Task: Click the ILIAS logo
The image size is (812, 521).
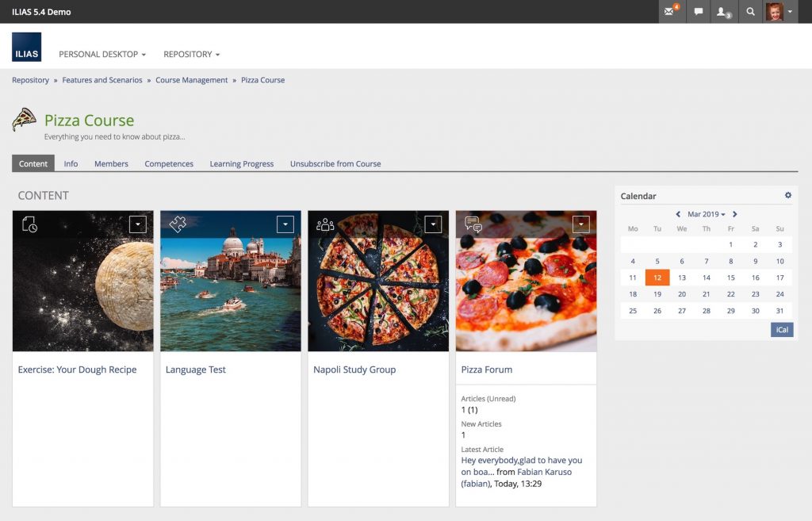Action: pyautogui.click(x=26, y=48)
